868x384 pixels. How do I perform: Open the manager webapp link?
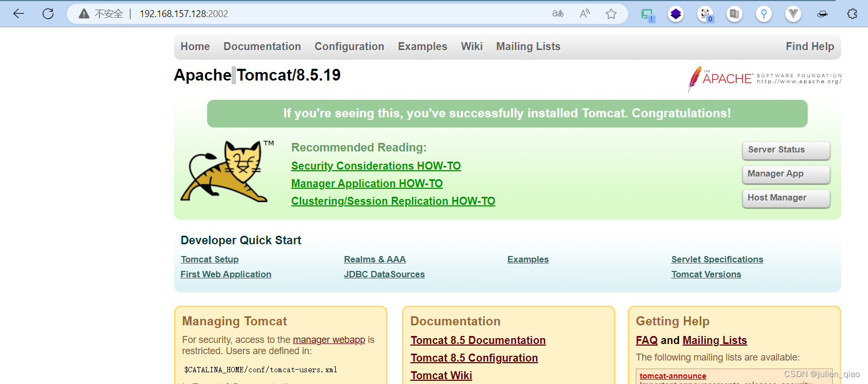coord(329,340)
